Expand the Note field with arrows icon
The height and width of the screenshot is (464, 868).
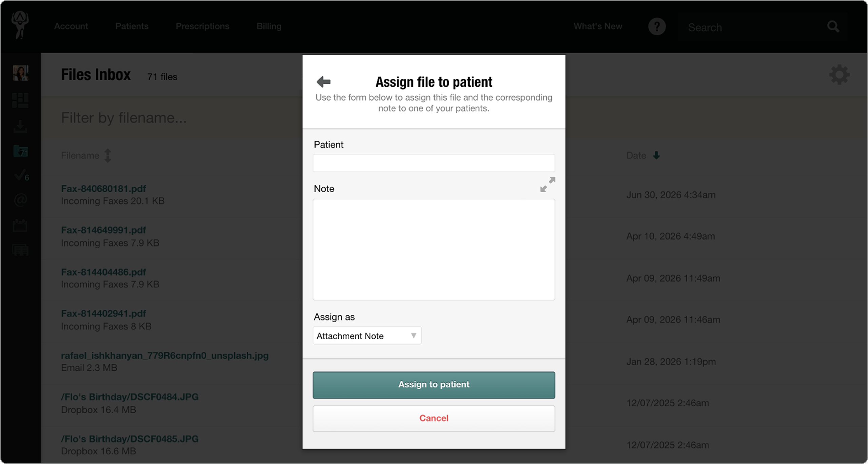(548, 185)
